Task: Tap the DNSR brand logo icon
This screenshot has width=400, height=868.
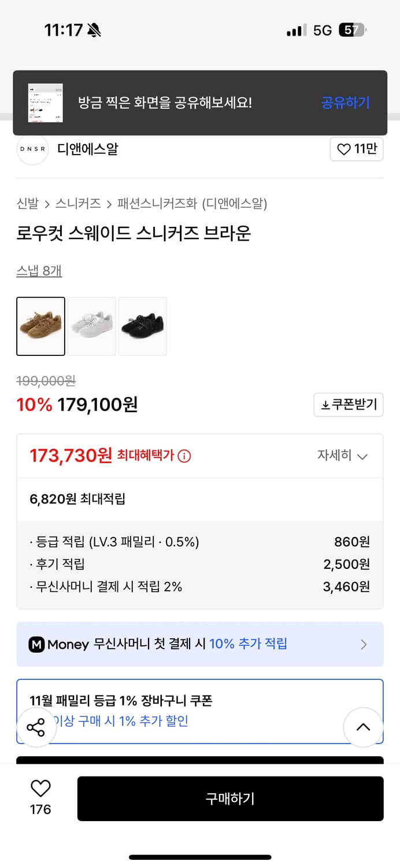Action: click(x=32, y=149)
